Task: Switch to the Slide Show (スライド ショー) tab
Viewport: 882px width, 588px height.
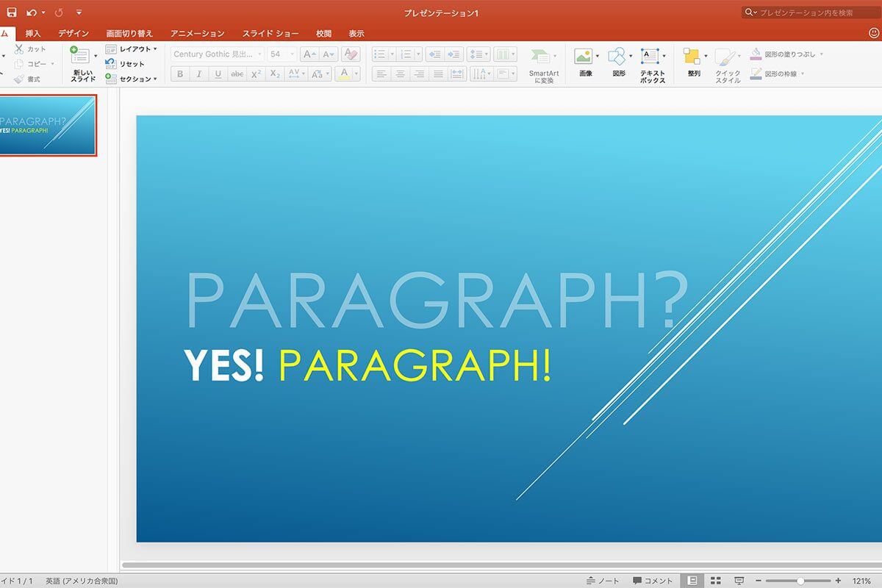Action: [x=270, y=34]
